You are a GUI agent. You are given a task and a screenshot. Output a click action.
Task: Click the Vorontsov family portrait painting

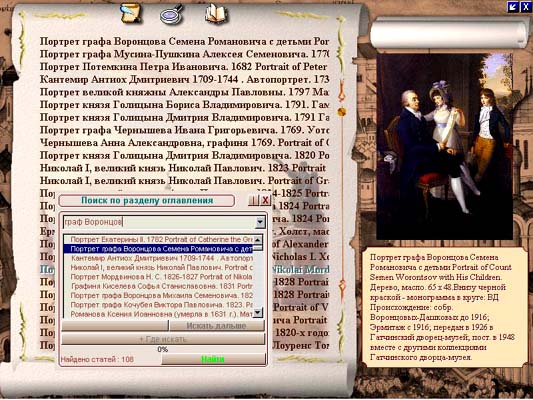(444, 146)
